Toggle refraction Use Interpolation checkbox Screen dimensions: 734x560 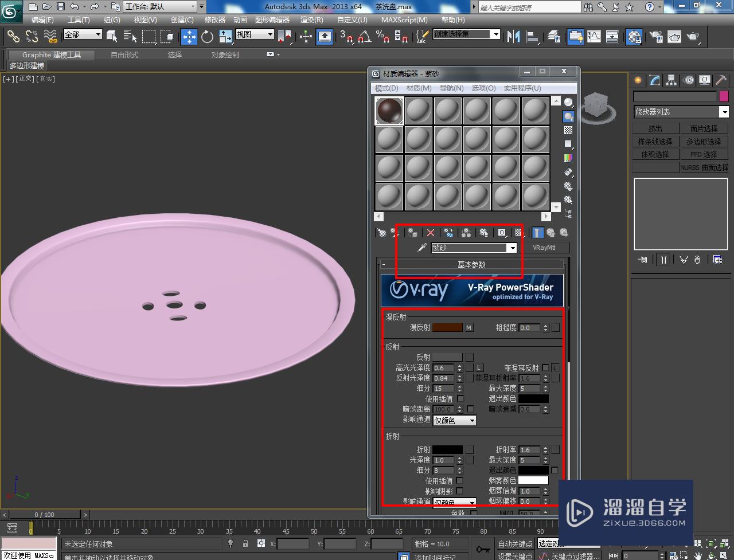pyautogui.click(x=460, y=481)
